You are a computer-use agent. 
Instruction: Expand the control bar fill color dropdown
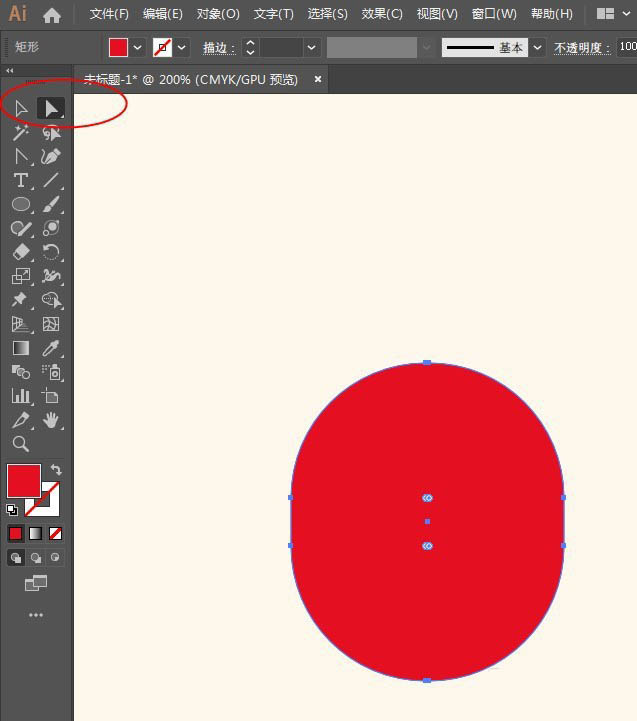(137, 47)
